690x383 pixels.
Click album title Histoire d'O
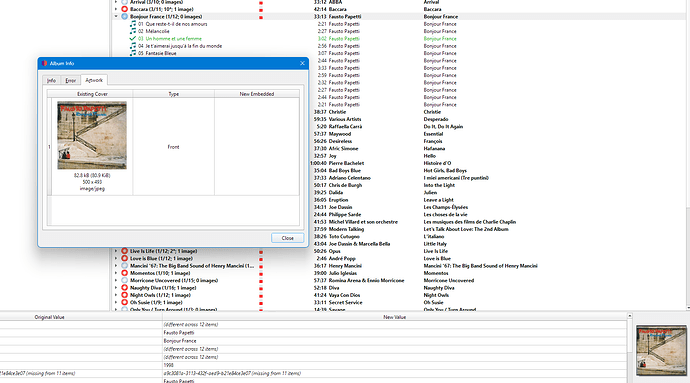click(x=437, y=163)
